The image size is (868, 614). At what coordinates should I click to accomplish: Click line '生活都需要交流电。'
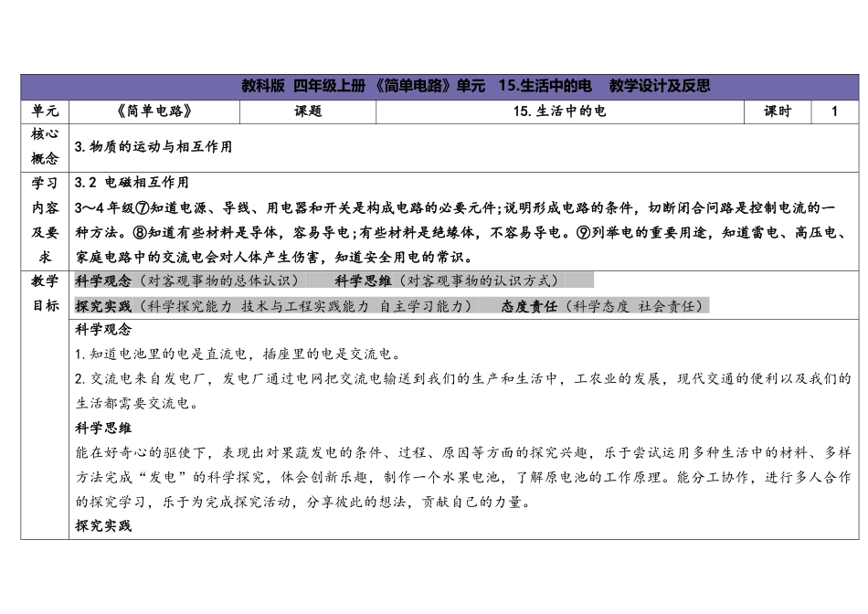[138, 403]
